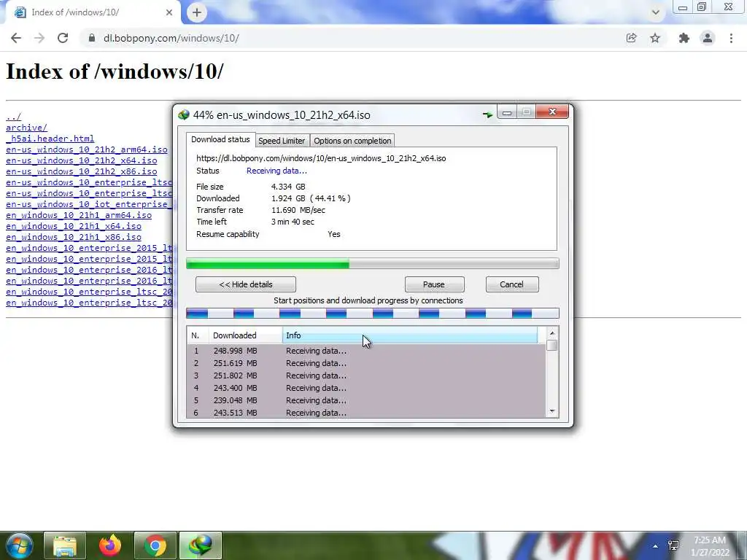Viewport: 747px width, 560px height.
Task: Share this page icon in address bar
Action: [631, 38]
